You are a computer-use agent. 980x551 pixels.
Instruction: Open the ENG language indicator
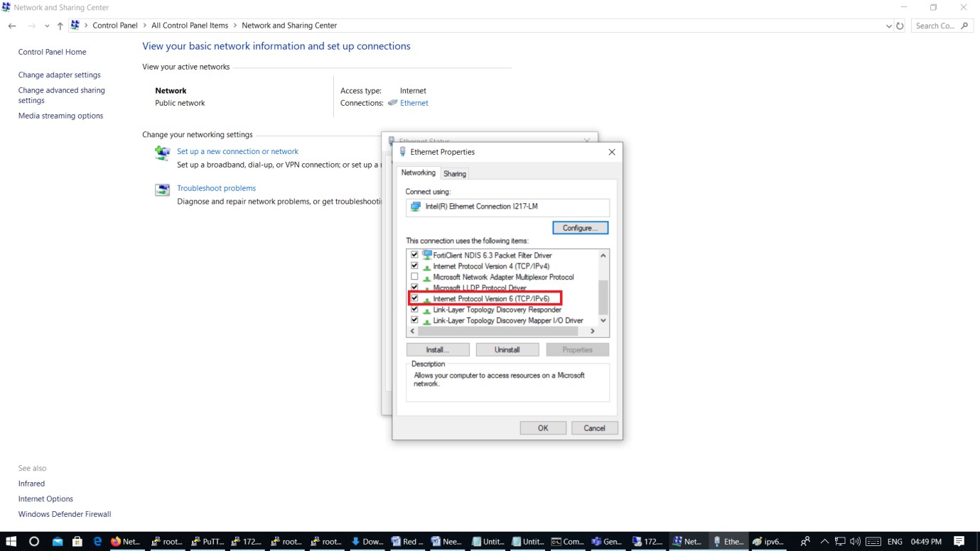tap(895, 541)
